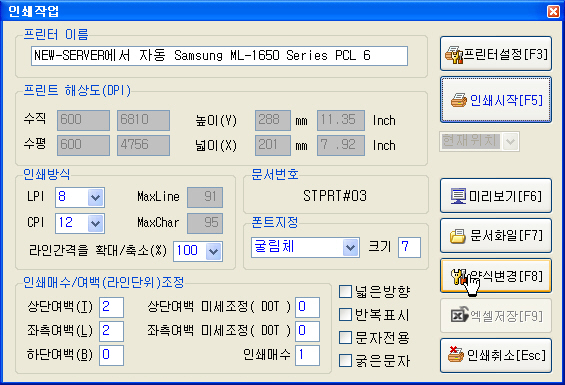Image resolution: width=565 pixels, height=385 pixels.
Task: Open the line spacing percent dropdown showing 100
Action: coord(213,251)
